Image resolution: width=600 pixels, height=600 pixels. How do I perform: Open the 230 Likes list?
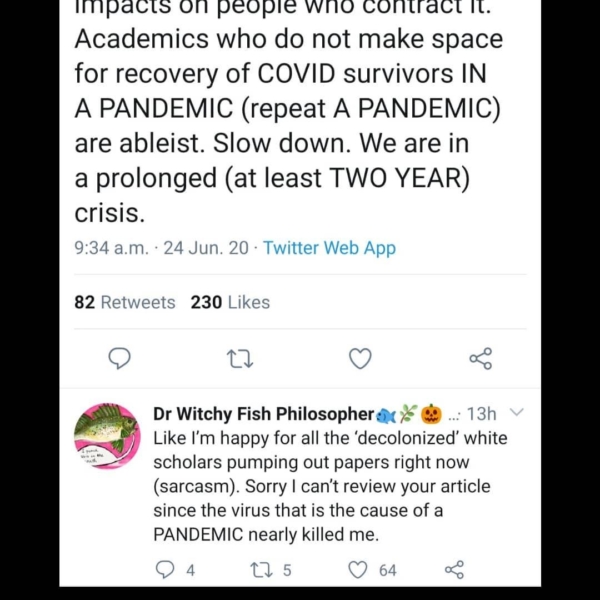point(230,302)
